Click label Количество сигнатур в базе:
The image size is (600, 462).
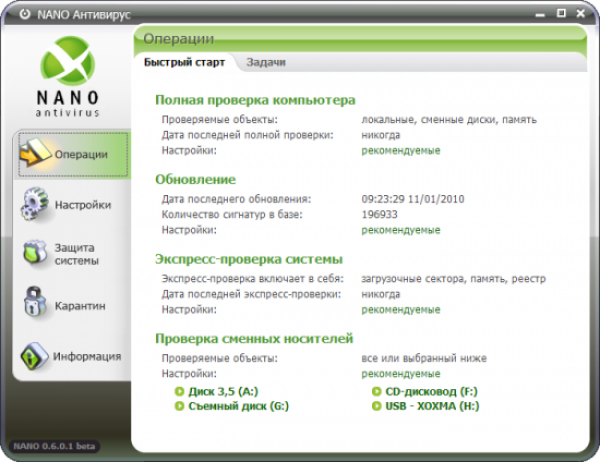point(232,214)
